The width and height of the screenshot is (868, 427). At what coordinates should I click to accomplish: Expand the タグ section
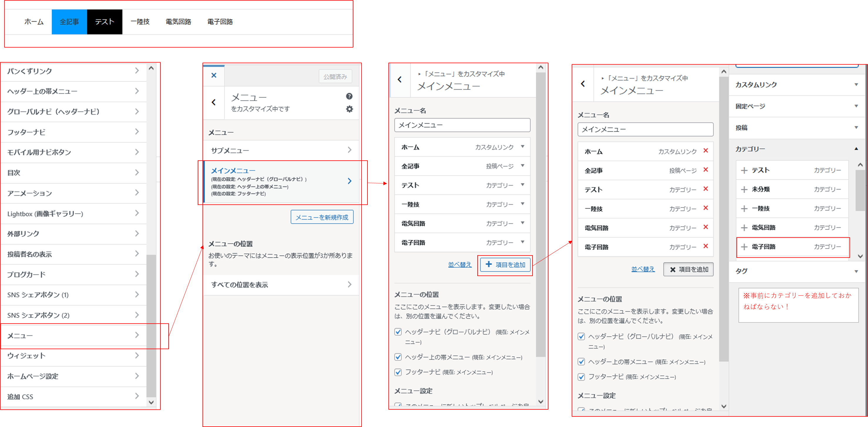[x=856, y=271]
